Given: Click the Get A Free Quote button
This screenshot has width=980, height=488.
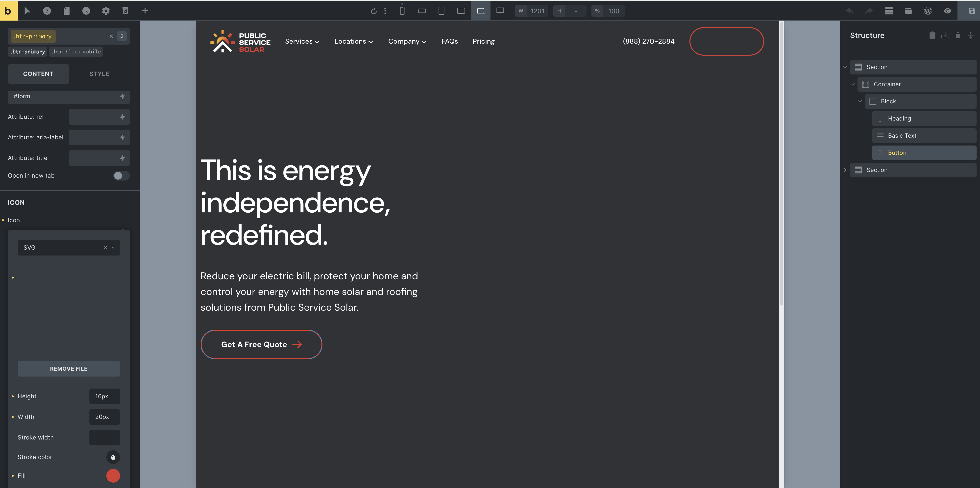Looking at the screenshot, I should 261,344.
